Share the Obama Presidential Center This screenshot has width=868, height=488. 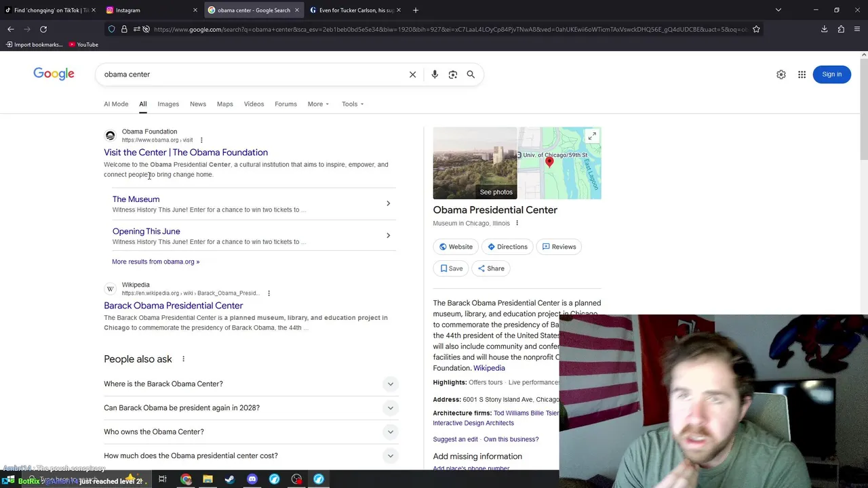pos(491,268)
